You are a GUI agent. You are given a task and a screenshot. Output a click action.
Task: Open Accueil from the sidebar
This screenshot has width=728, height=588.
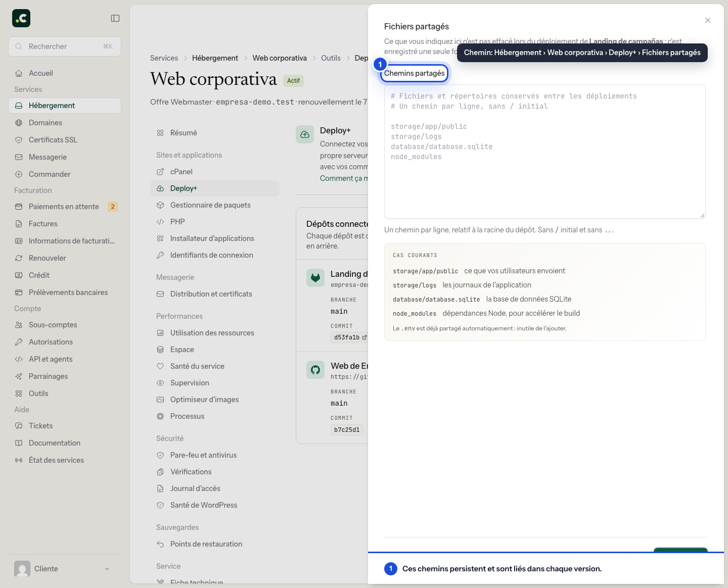pos(65,73)
